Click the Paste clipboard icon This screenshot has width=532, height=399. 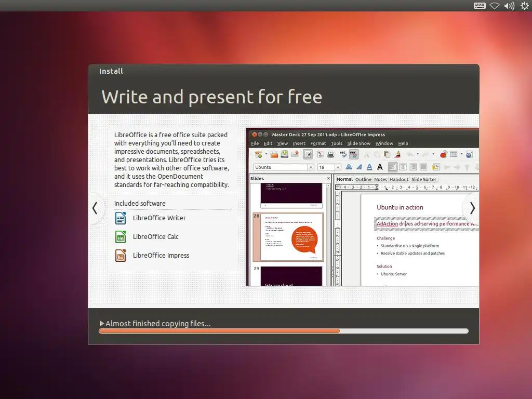coord(387,154)
